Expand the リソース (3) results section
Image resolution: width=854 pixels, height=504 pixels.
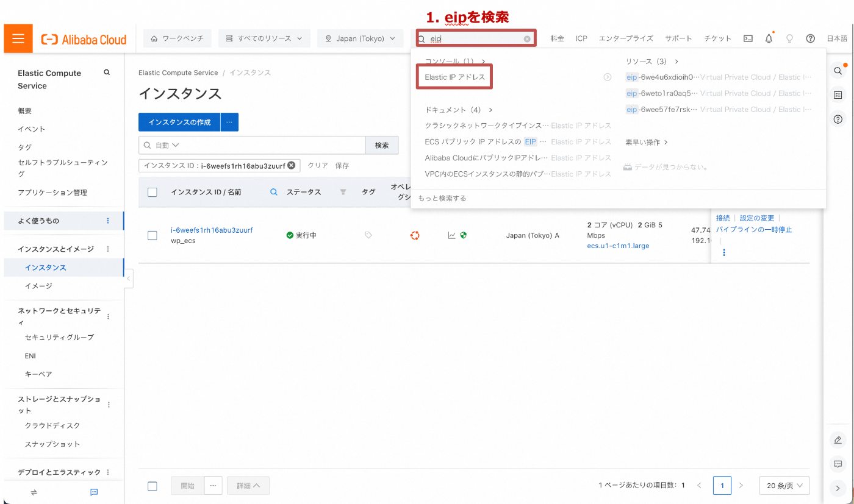[652, 62]
